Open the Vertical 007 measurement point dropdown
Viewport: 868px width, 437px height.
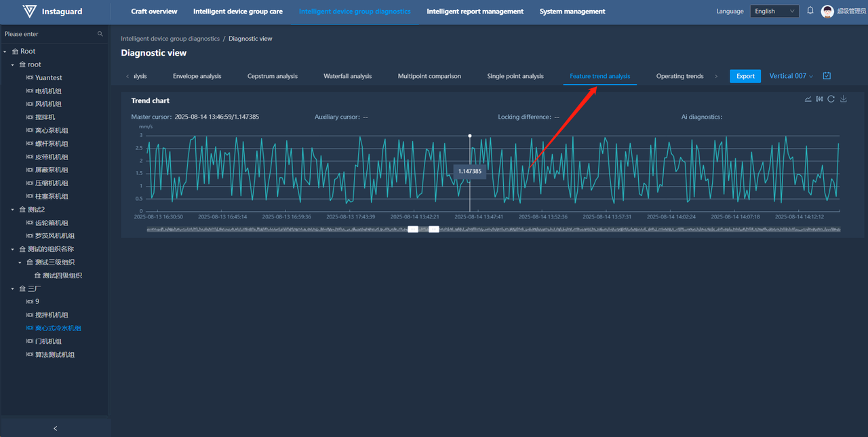coord(791,76)
